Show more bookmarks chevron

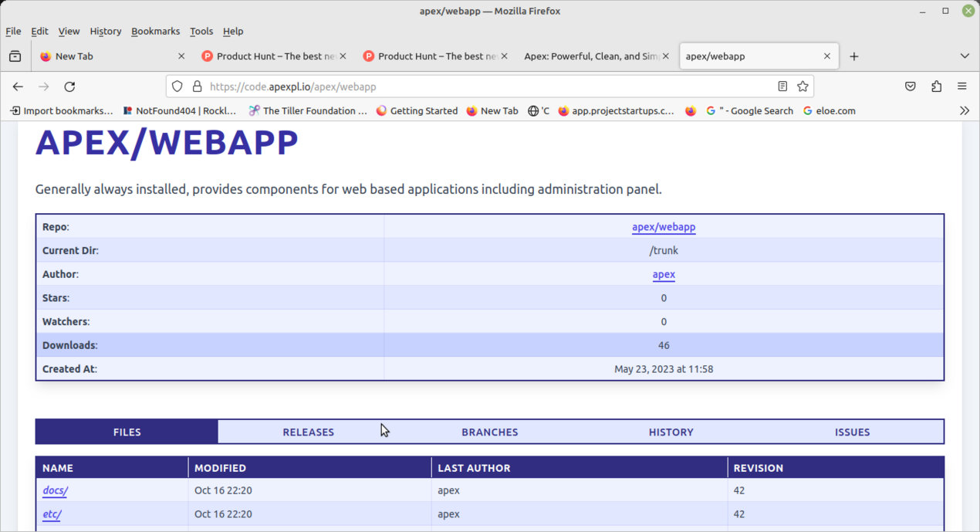click(x=965, y=110)
